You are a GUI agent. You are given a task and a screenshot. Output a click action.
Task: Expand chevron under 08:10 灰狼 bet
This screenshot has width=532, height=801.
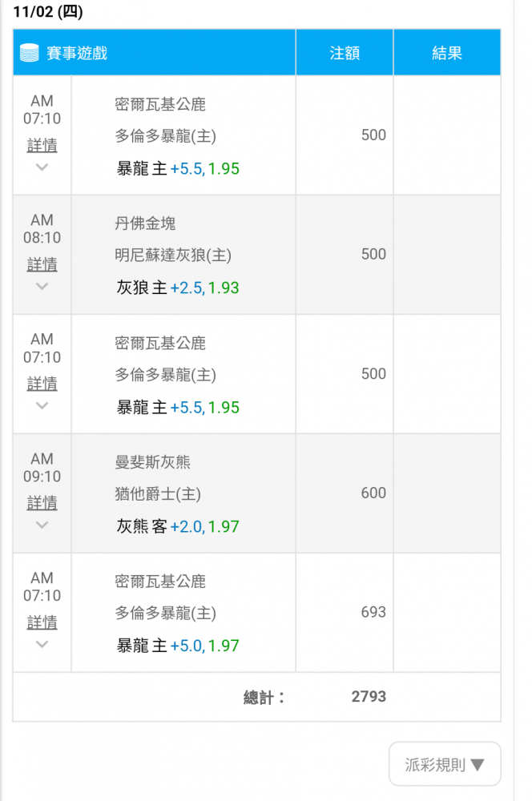[x=42, y=286]
